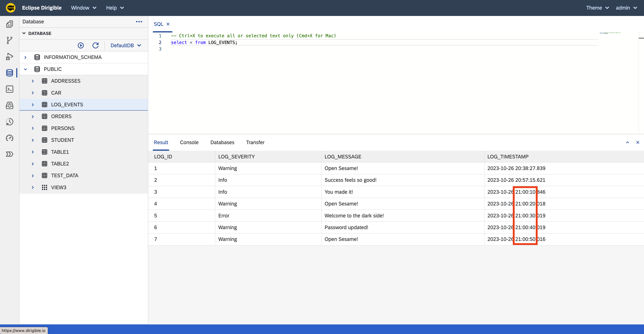Click the refresh icon in Database panel

click(96, 45)
